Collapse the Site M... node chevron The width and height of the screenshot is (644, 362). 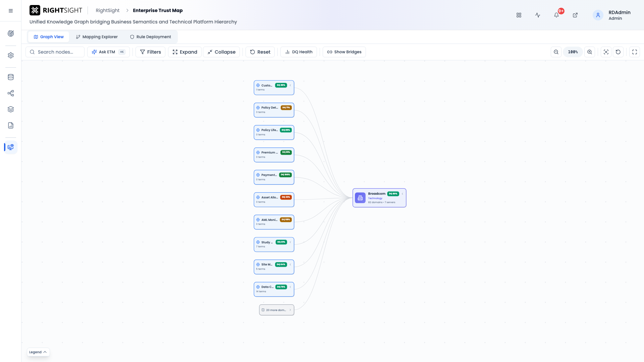(290, 264)
